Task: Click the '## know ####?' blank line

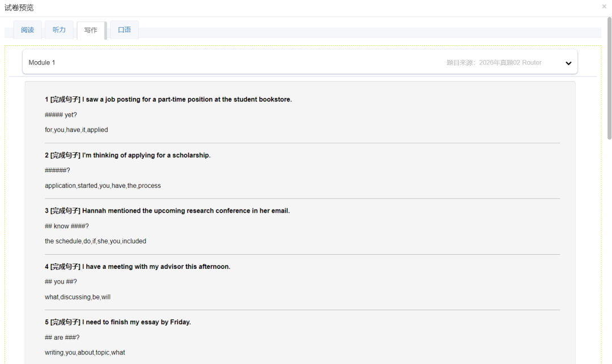Action: tap(67, 226)
